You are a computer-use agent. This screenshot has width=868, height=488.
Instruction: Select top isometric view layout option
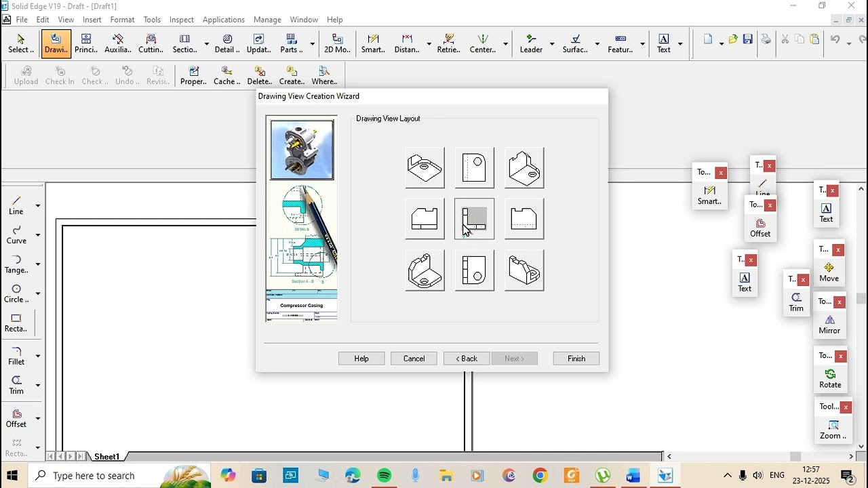tap(425, 167)
